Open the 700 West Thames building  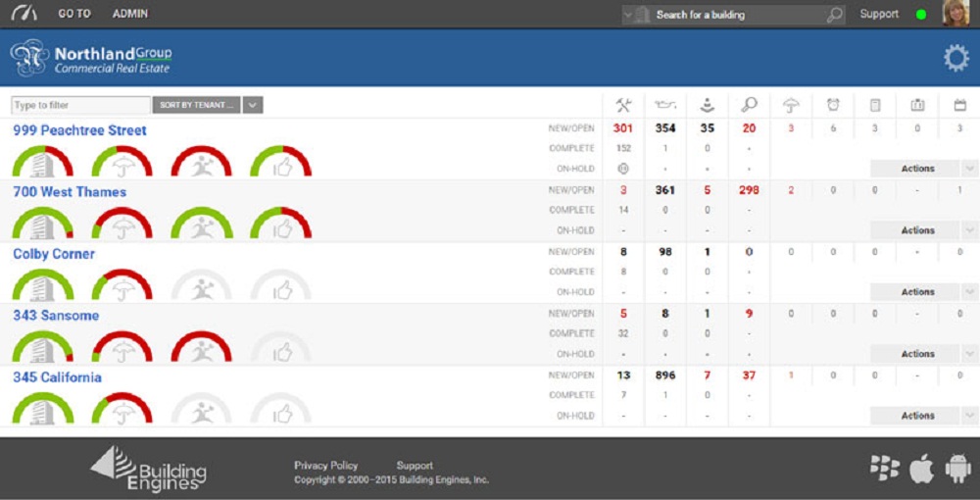[x=70, y=192]
